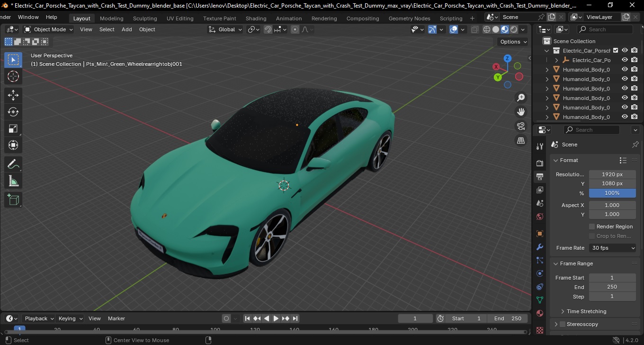Choose the Measure ruler tool
The width and height of the screenshot is (644, 345).
[x=13, y=181]
